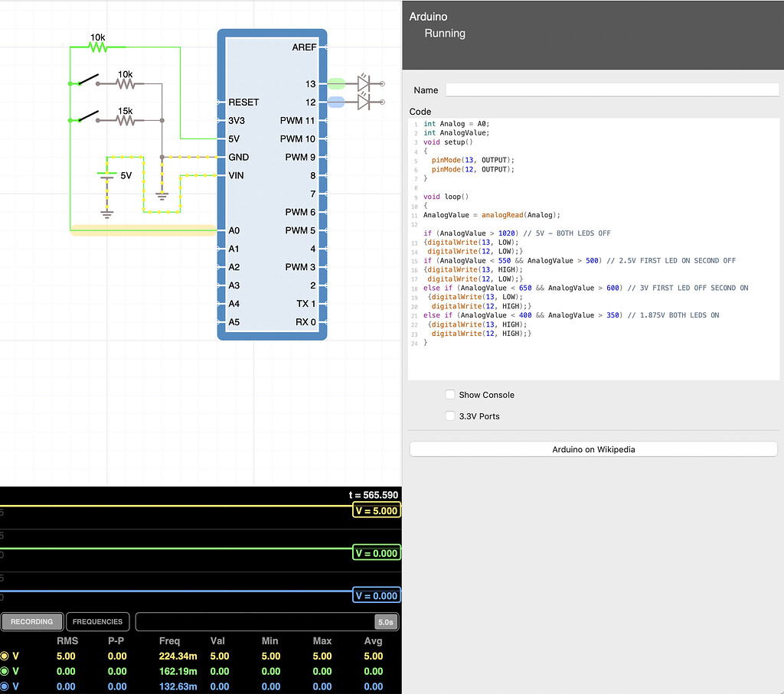The height and width of the screenshot is (694, 784).
Task: Click the timescale slider bar in scope
Action: pyautogui.click(x=254, y=622)
